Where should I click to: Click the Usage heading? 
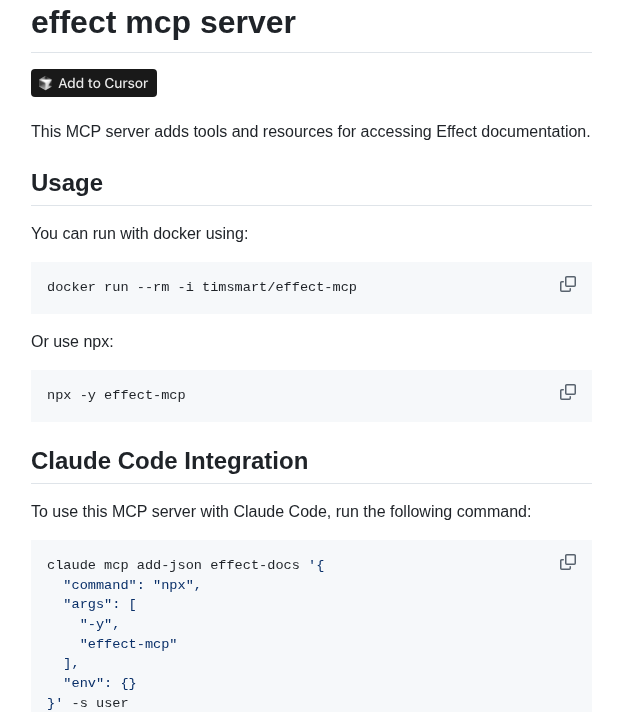point(67,183)
